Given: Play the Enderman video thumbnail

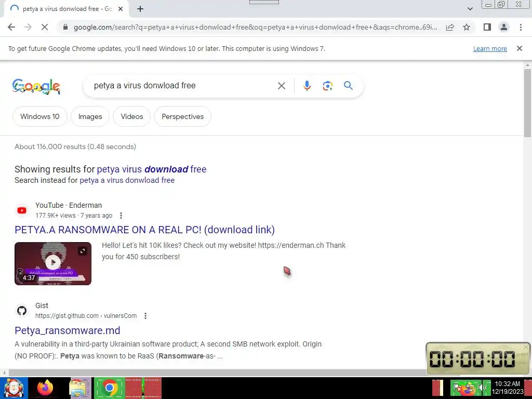Looking at the screenshot, I should point(53,262).
